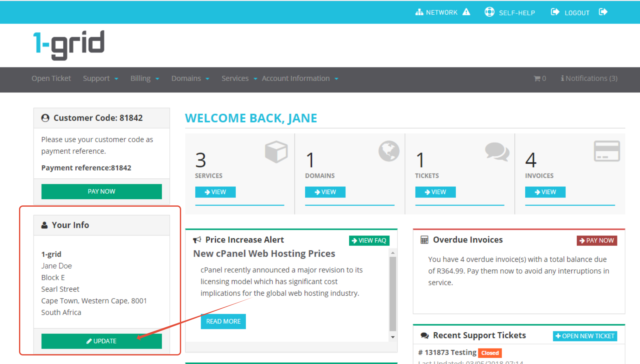640x364 pixels.
Task: Select Open Ticket in navigation bar
Action: point(51,78)
